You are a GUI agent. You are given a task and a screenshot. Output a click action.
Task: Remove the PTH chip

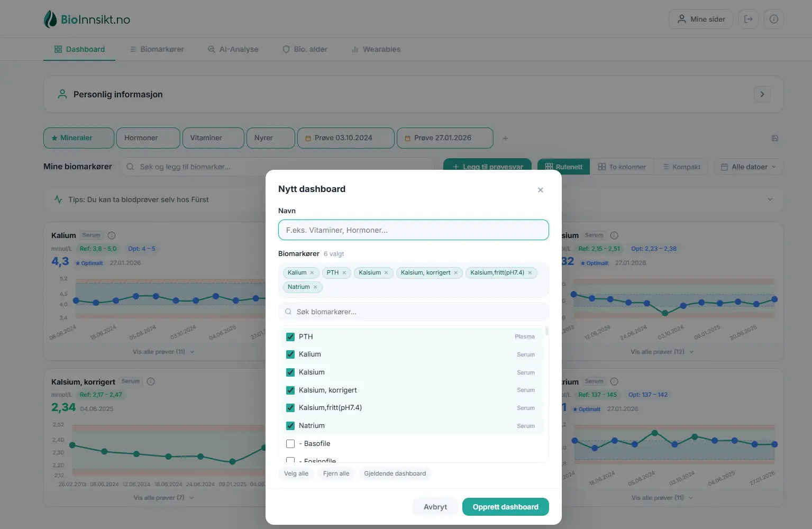click(x=344, y=273)
